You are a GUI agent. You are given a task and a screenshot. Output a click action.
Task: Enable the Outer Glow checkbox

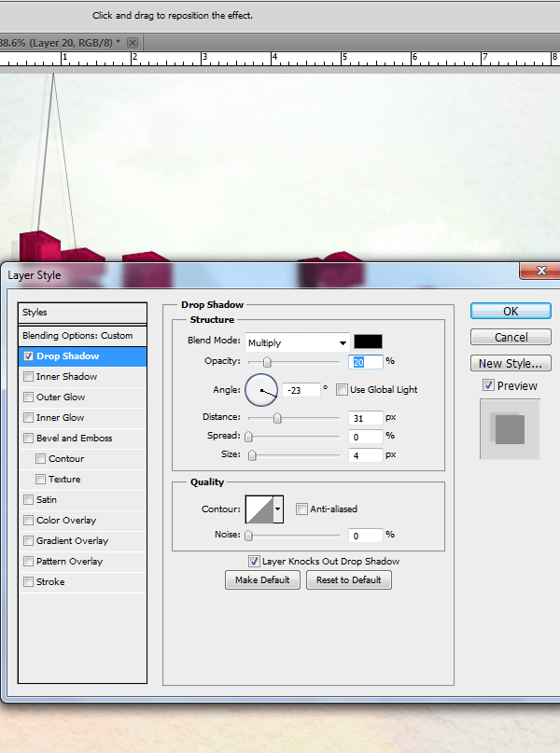click(x=28, y=397)
